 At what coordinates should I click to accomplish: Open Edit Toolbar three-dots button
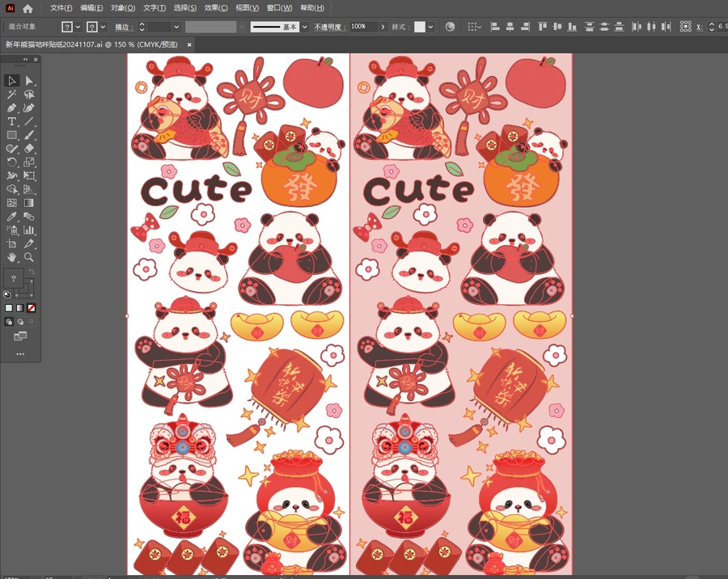20,354
